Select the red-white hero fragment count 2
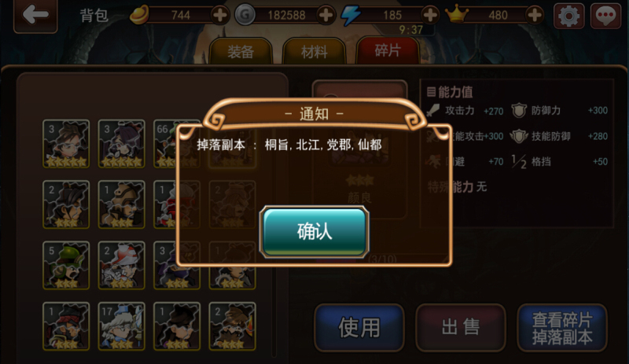The image size is (629, 364). pos(121,265)
